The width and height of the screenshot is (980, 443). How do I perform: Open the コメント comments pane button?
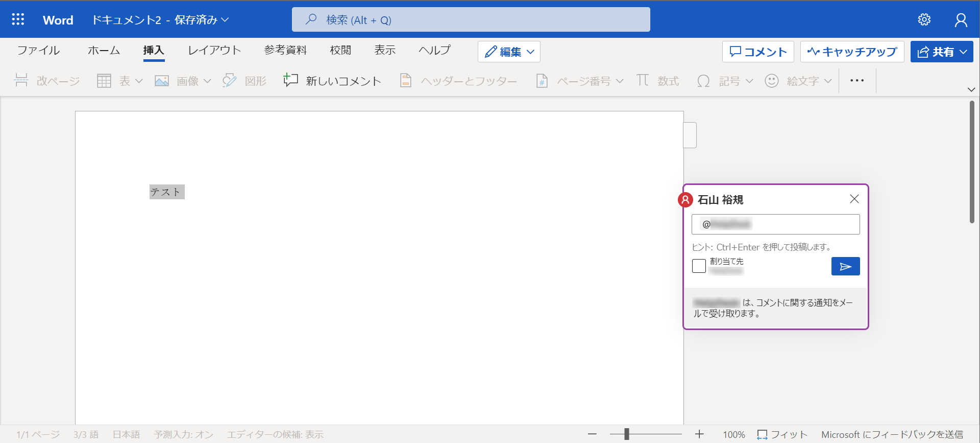758,52
